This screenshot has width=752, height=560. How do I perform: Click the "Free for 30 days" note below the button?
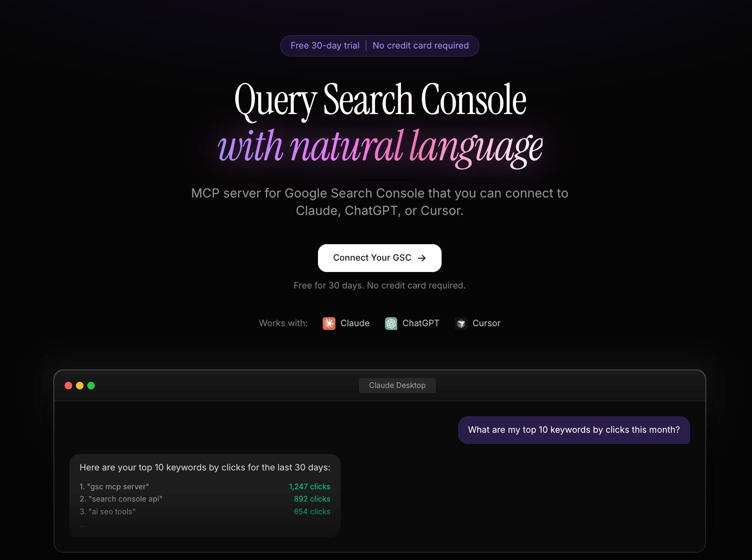point(379,285)
